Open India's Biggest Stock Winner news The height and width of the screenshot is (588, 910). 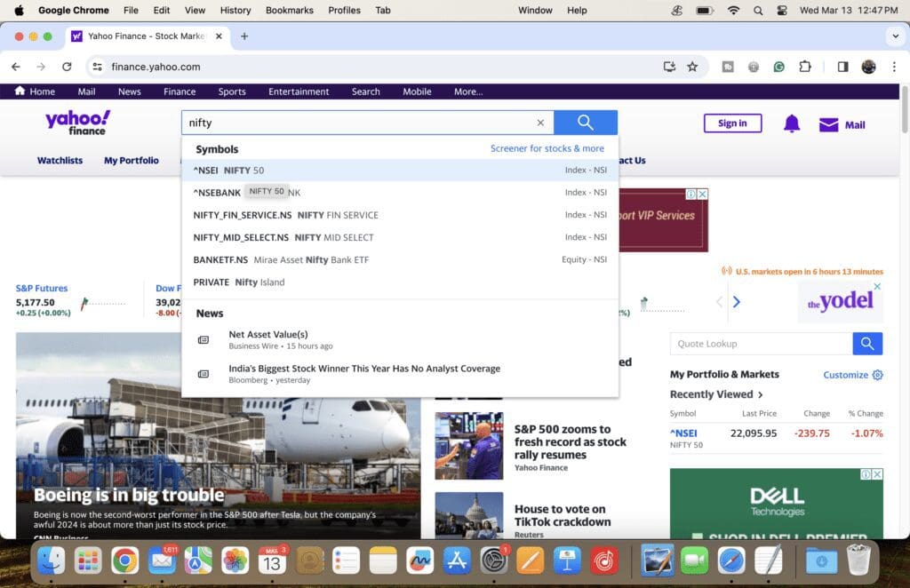point(400,374)
